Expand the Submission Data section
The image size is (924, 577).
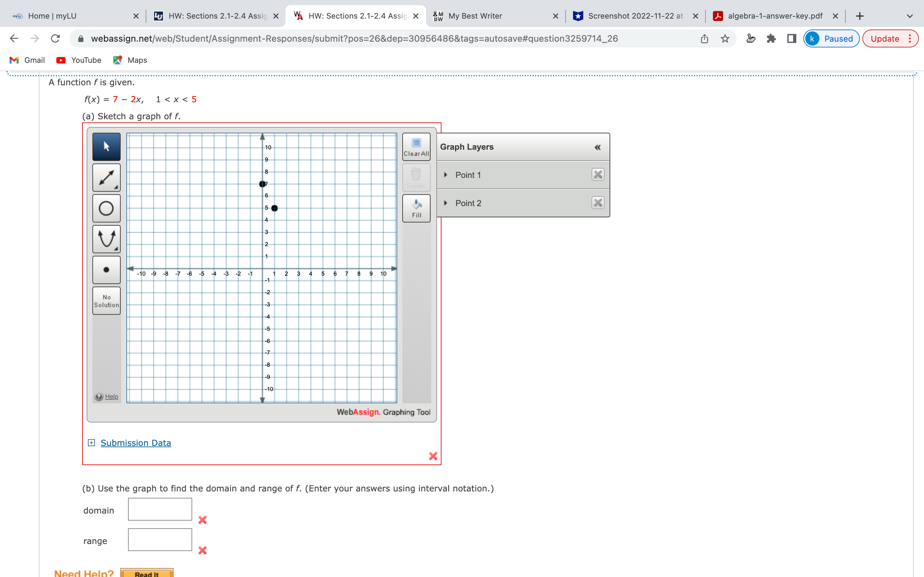(x=135, y=443)
